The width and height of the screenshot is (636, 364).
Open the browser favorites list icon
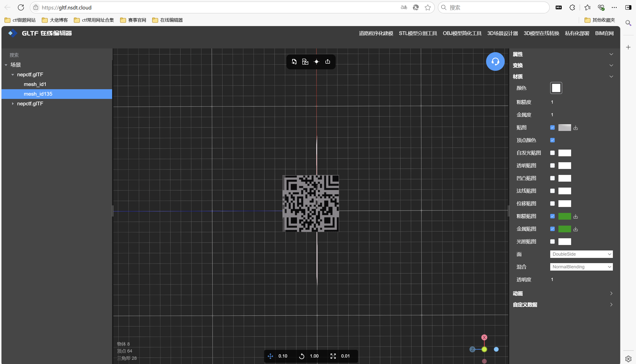click(x=588, y=7)
